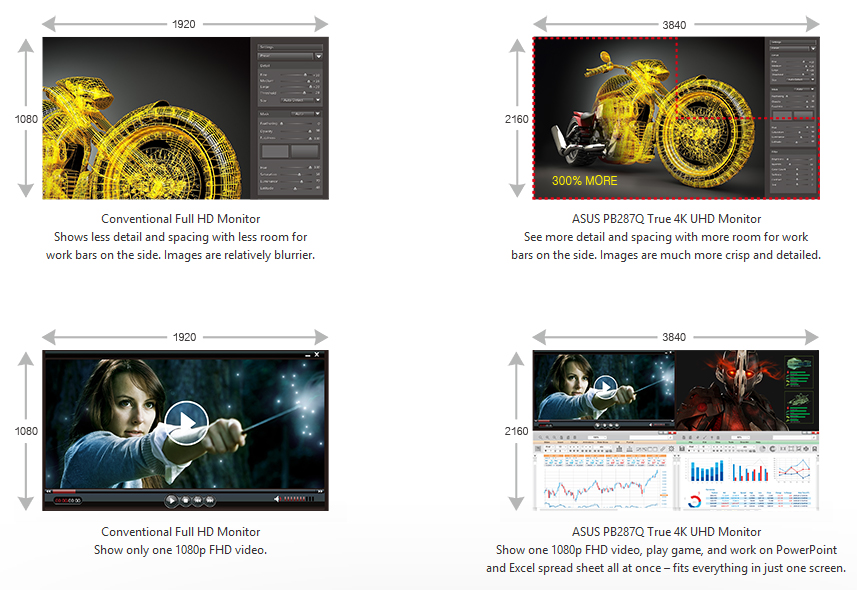The height and width of the screenshot is (590, 857).
Task: Minimize the Full HD video player window
Action: coord(308,355)
